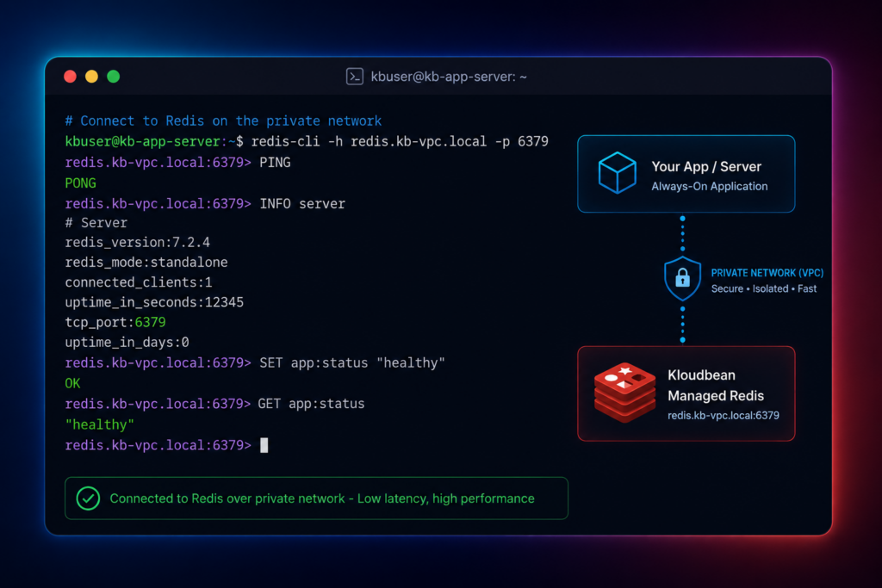This screenshot has height=588, width=882.
Task: Click the red Redis stack logo
Action: [x=625, y=393]
